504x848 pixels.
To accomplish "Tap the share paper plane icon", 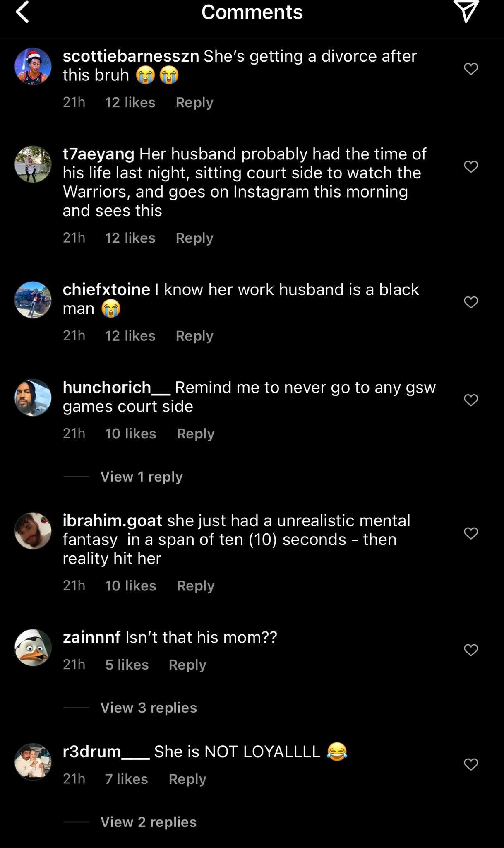I will click(x=466, y=11).
